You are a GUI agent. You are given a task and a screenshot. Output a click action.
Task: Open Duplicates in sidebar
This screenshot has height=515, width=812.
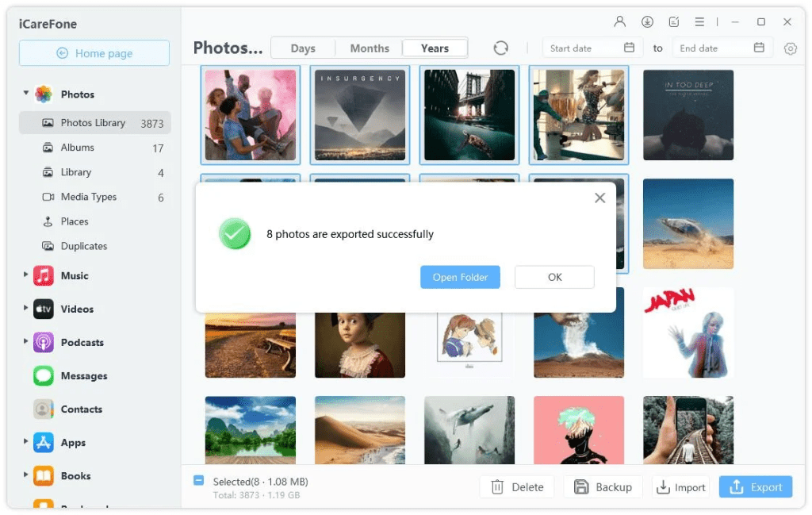click(95, 246)
